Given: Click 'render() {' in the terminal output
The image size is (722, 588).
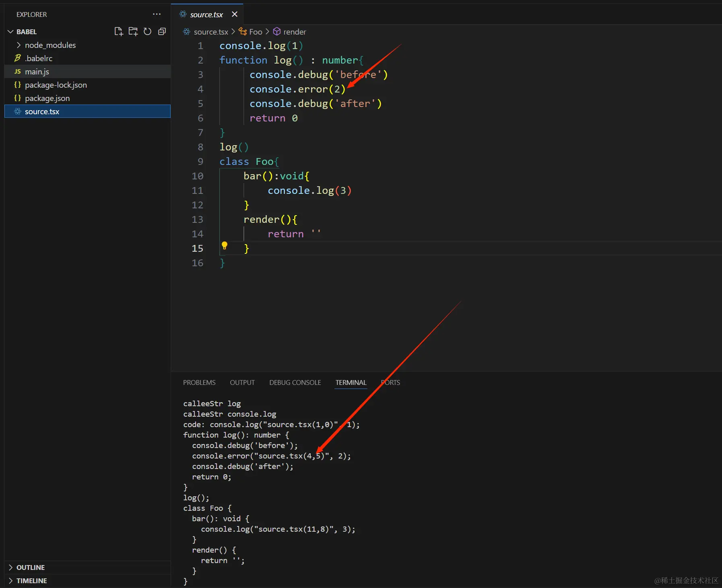Looking at the screenshot, I should click(x=214, y=550).
